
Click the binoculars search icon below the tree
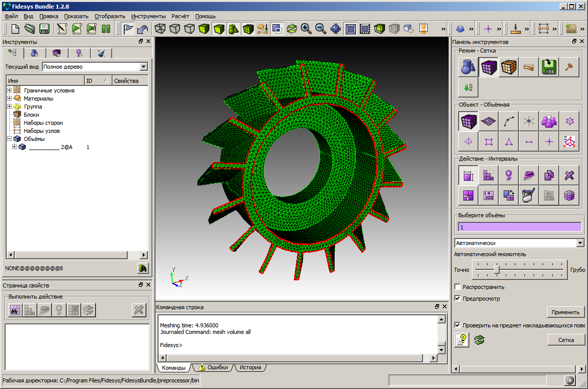pos(143,269)
